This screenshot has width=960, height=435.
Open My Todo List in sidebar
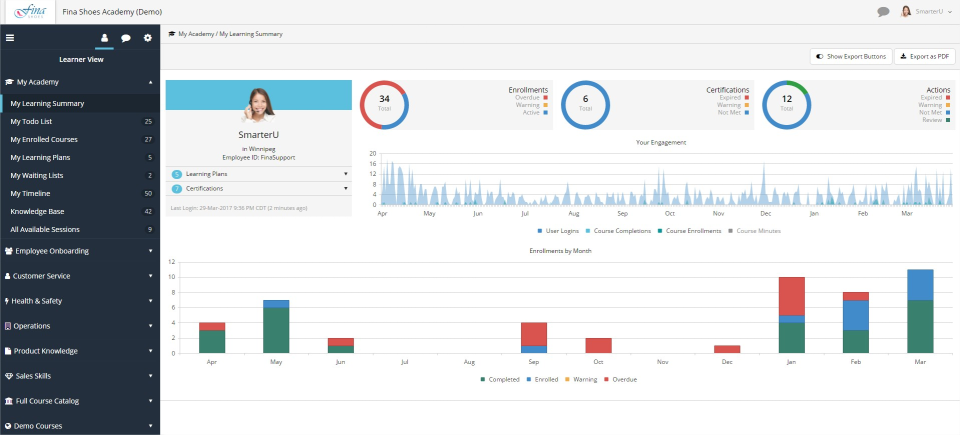(x=30, y=121)
